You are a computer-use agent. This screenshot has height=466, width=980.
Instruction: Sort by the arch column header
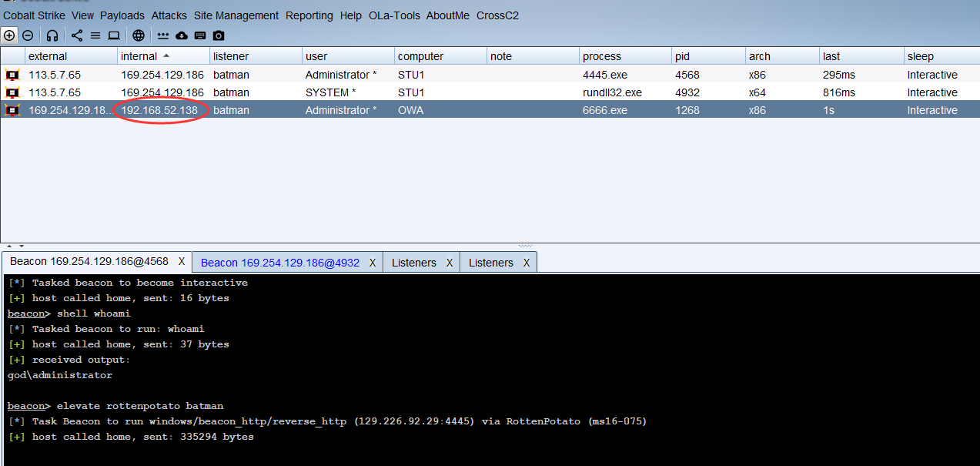pyautogui.click(x=782, y=56)
